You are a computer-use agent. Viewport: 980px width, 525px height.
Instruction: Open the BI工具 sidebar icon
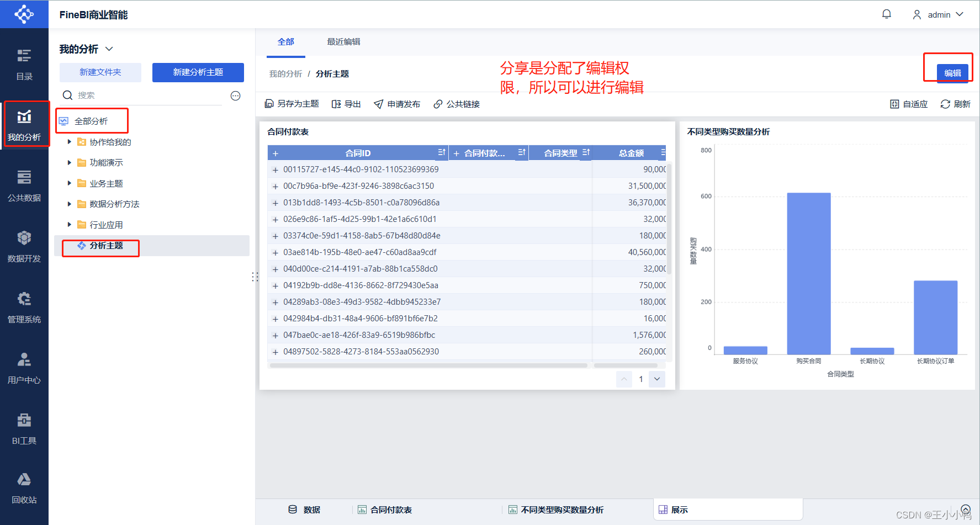(24, 420)
